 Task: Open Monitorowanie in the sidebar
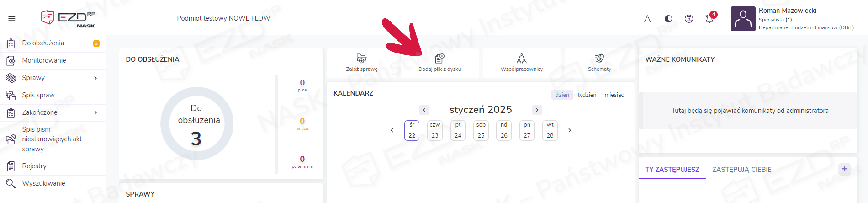click(x=44, y=60)
